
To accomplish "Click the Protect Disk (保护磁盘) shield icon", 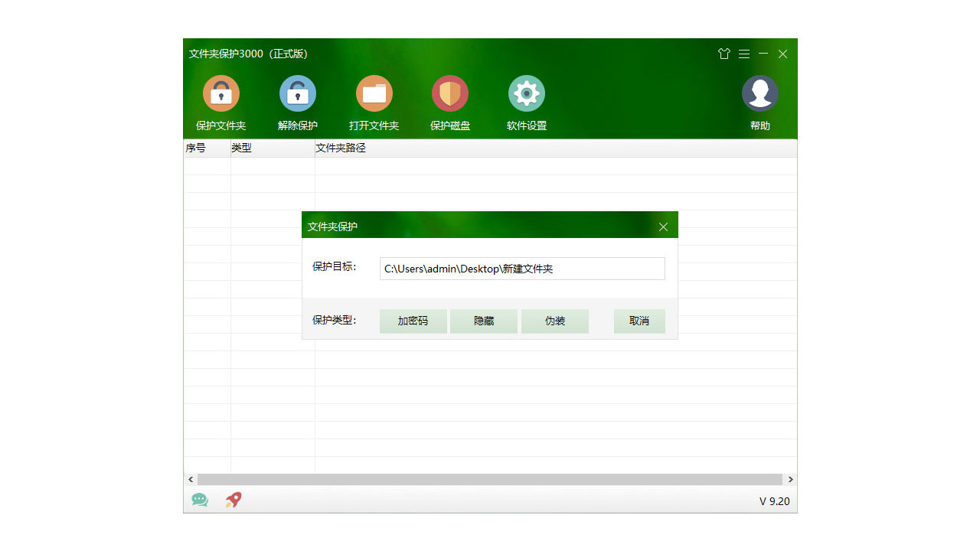I will coord(450,93).
